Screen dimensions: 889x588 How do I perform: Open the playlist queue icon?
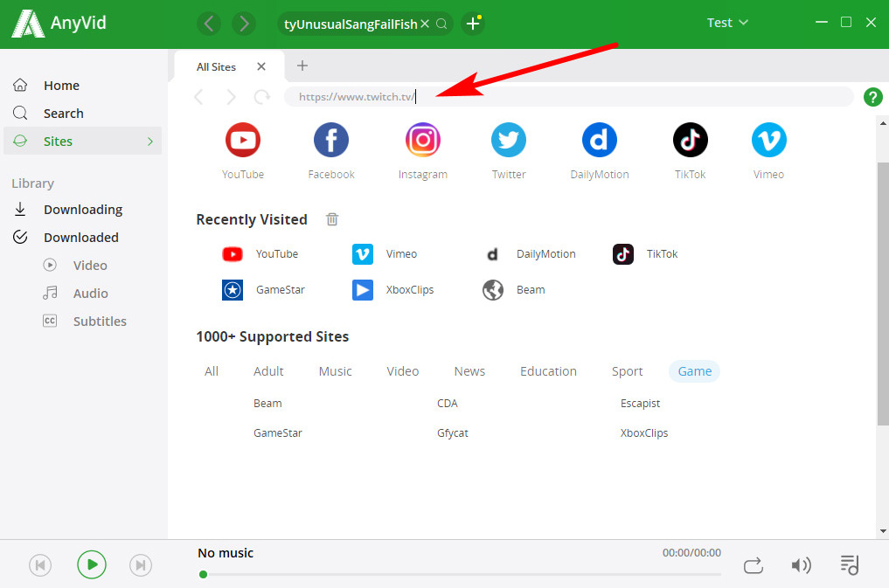850,564
